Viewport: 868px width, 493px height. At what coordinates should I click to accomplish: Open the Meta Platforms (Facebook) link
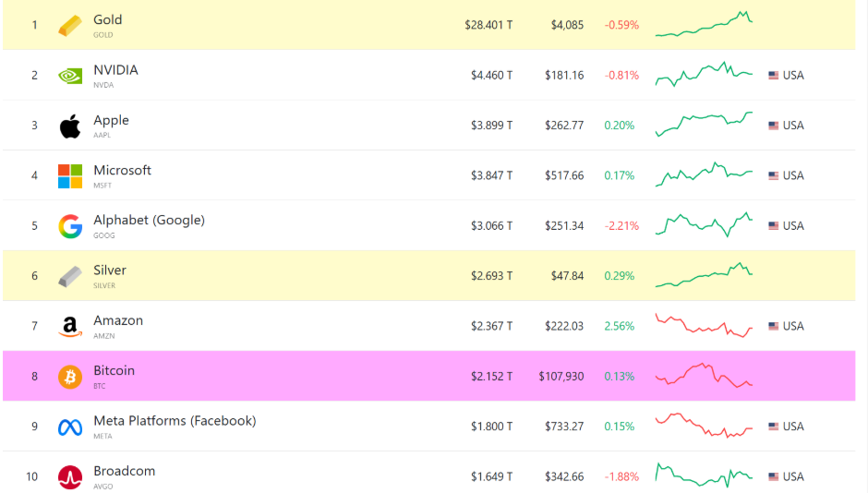(175, 421)
